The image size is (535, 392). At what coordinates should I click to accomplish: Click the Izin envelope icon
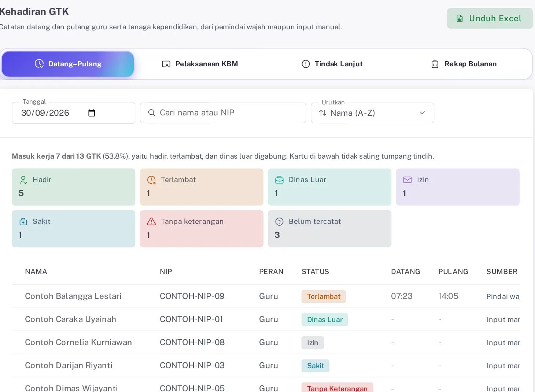407,180
